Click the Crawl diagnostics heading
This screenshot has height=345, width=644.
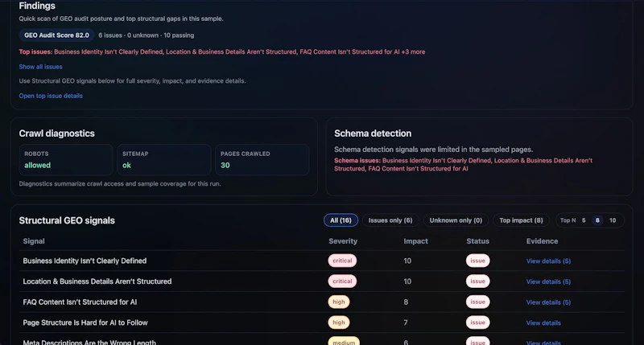point(56,133)
